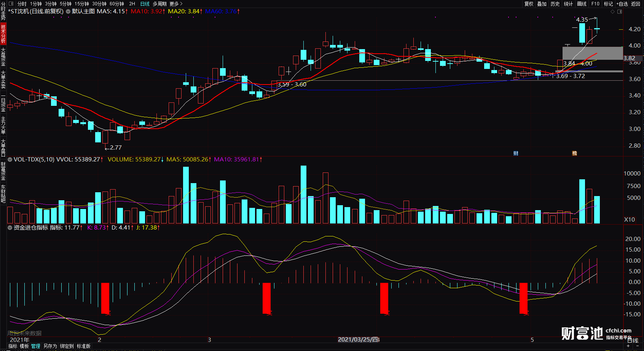Click the 指标 bottom tab
Image resolution: width=644 pixels, height=351 pixels.
point(13,346)
